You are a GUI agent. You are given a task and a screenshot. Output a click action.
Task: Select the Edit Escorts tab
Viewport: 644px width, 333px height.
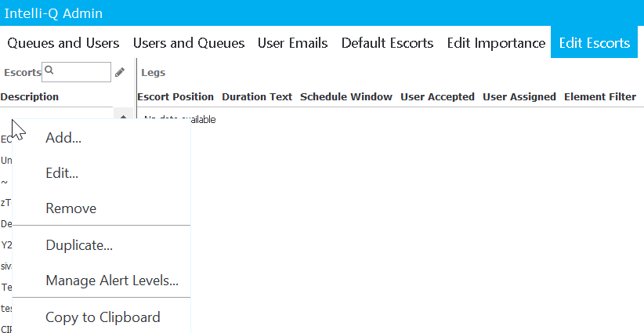pos(595,43)
